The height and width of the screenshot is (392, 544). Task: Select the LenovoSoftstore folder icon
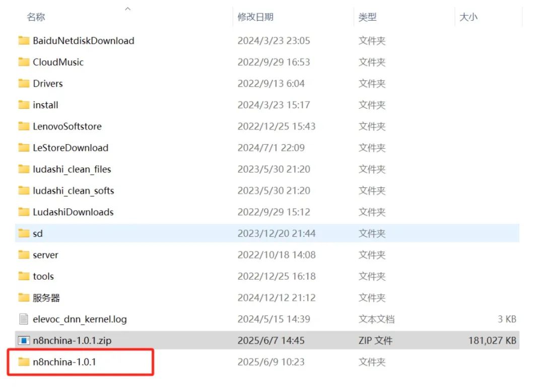pos(24,126)
